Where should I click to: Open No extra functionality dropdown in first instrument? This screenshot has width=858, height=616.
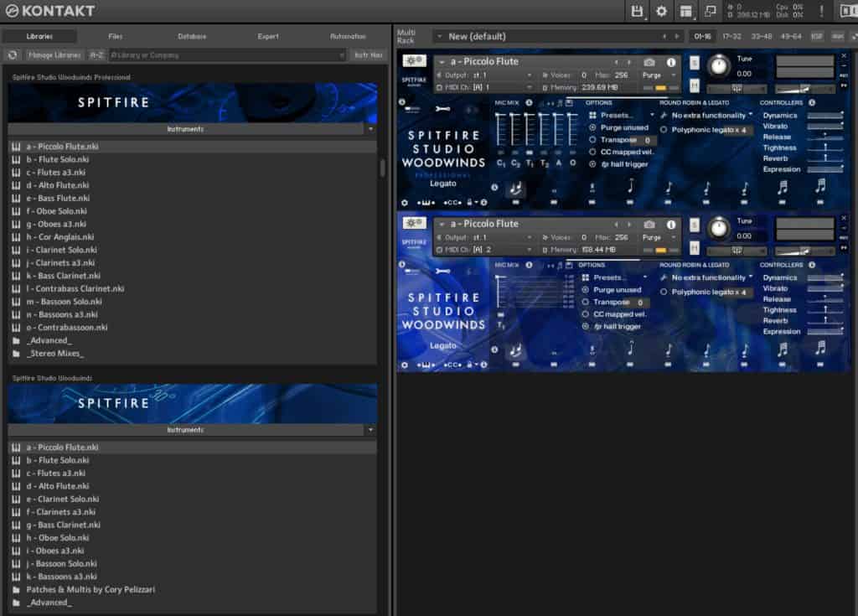[712, 116]
